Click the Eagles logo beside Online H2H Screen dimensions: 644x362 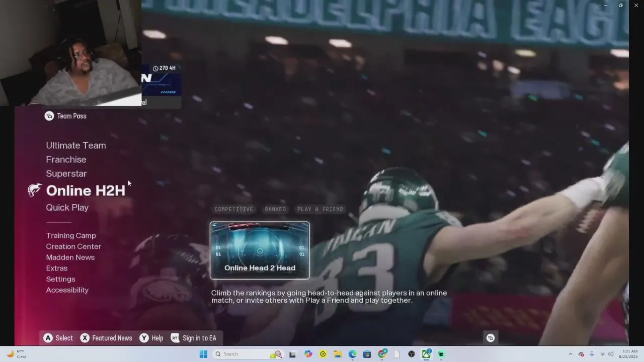point(35,190)
